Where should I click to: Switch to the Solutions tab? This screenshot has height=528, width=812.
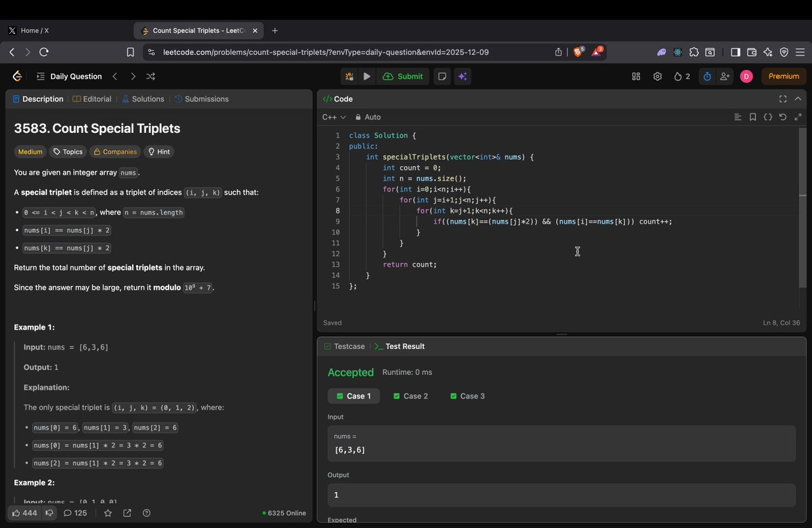coord(143,99)
